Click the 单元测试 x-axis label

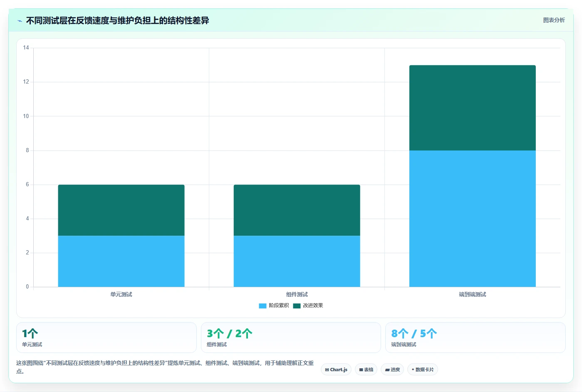(x=121, y=294)
